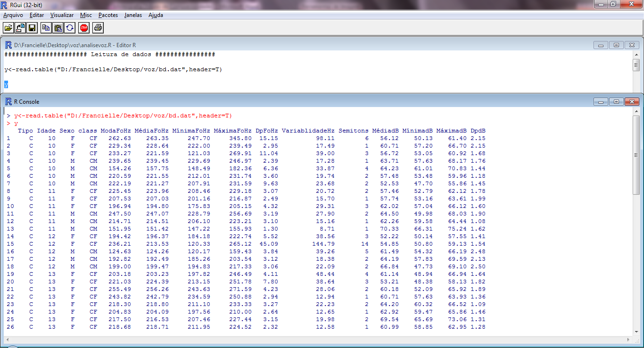Image resolution: width=644 pixels, height=348 pixels.
Task: Maximize the R Console window
Action: point(616,101)
